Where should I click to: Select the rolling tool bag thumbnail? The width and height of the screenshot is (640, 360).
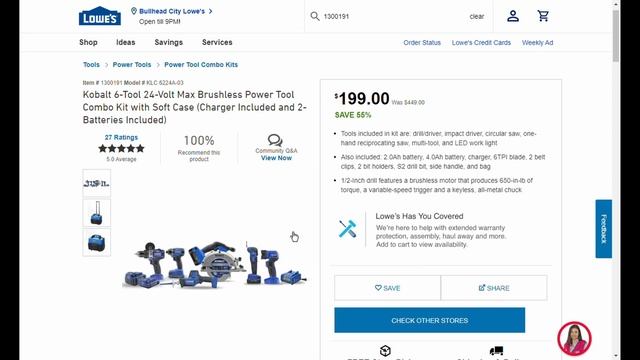pyautogui.click(x=97, y=213)
